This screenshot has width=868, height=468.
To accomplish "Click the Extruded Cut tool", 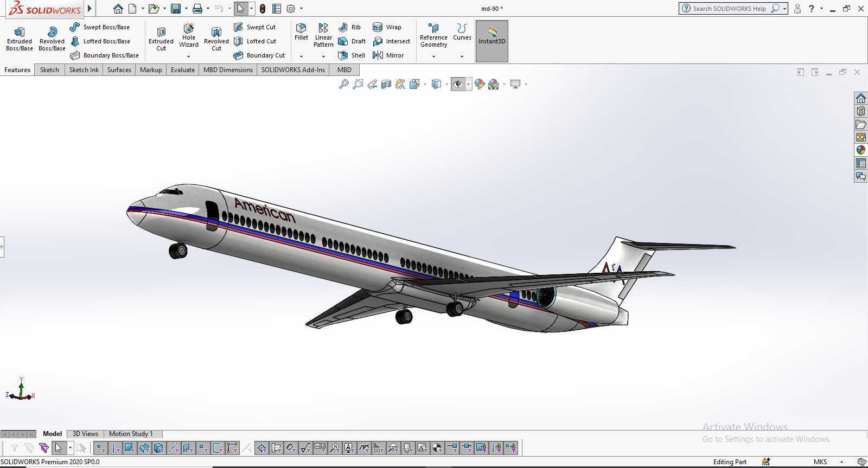I will point(161,39).
